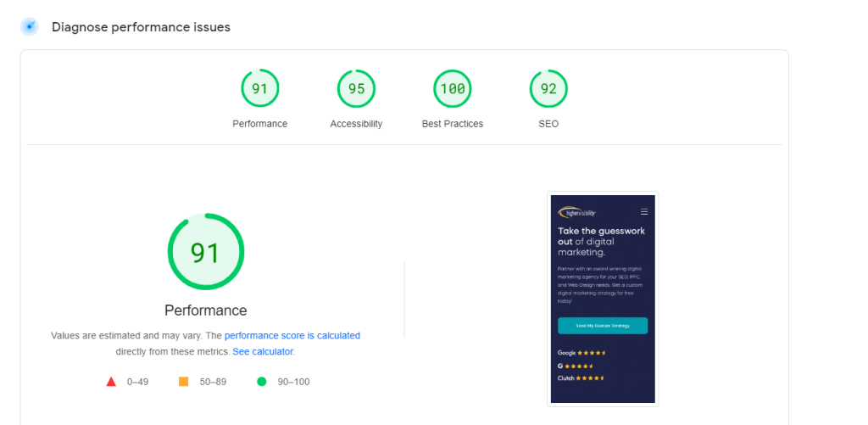This screenshot has width=868, height=425.
Task: Select the Accessibility score gauge showing 95
Action: pyautogui.click(x=356, y=88)
